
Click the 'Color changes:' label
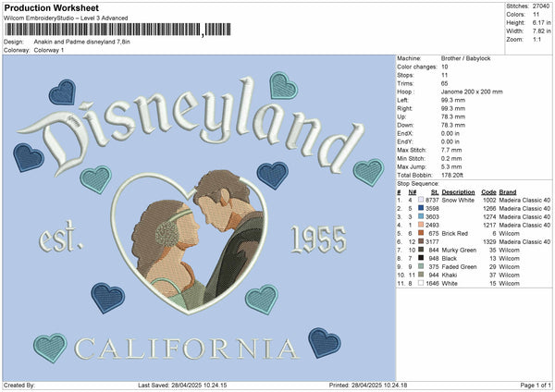pyautogui.click(x=417, y=67)
